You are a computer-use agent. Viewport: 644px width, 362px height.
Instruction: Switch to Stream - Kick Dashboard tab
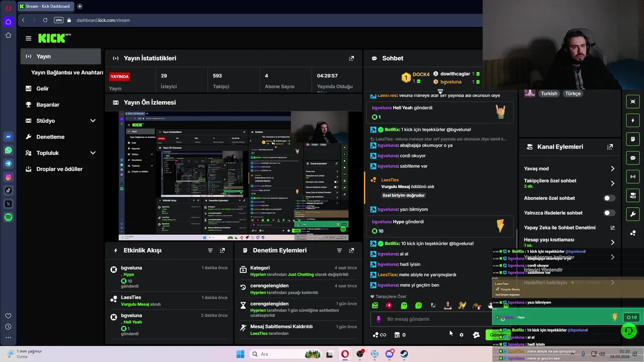click(45, 7)
